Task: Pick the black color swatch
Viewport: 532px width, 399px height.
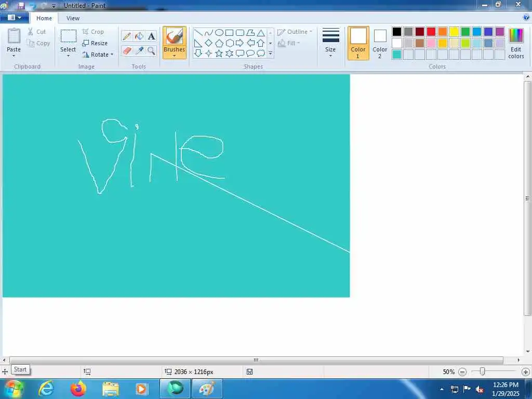Action: tap(397, 32)
